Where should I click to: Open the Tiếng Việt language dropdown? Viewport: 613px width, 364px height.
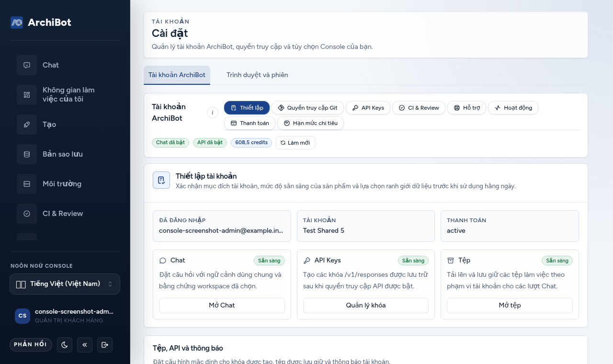pos(65,284)
